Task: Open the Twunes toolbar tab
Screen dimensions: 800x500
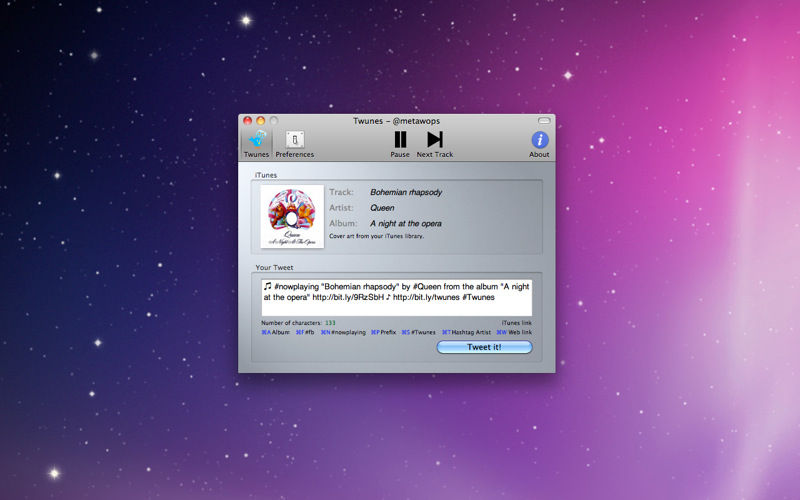Action: [256, 144]
